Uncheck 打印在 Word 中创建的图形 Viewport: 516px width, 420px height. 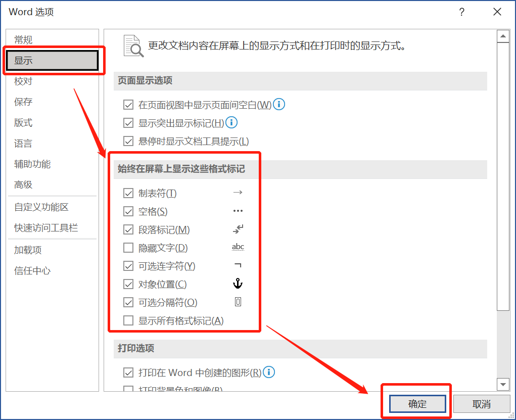(128, 372)
